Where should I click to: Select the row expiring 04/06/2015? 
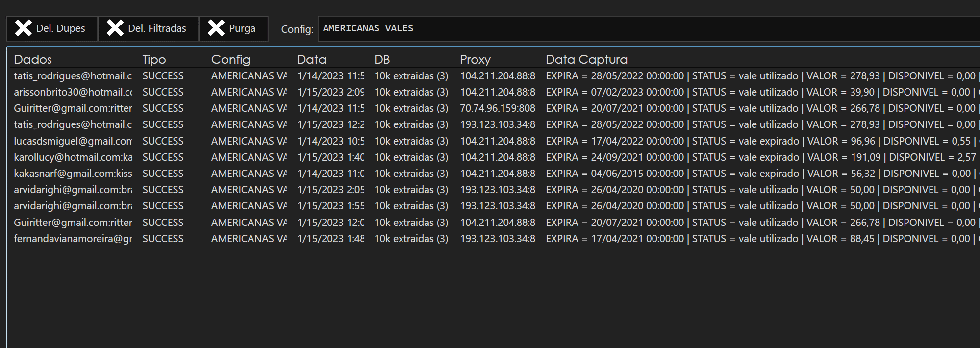490,174
